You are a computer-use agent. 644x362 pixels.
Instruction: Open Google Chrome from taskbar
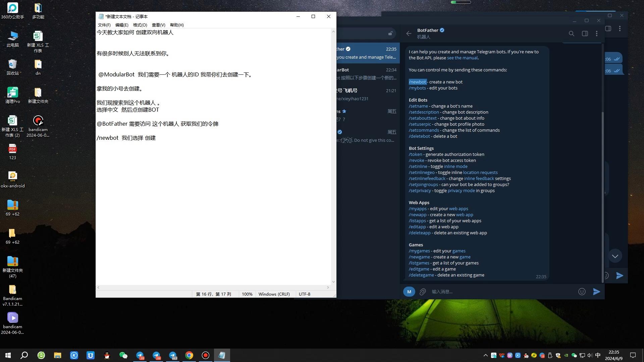tap(189, 355)
